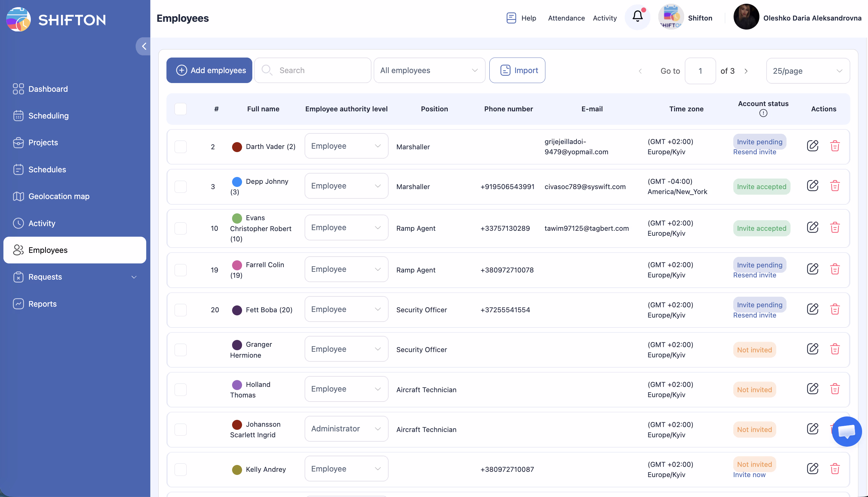The image size is (868, 497).
Task: Click the notification bell icon
Action: click(637, 16)
